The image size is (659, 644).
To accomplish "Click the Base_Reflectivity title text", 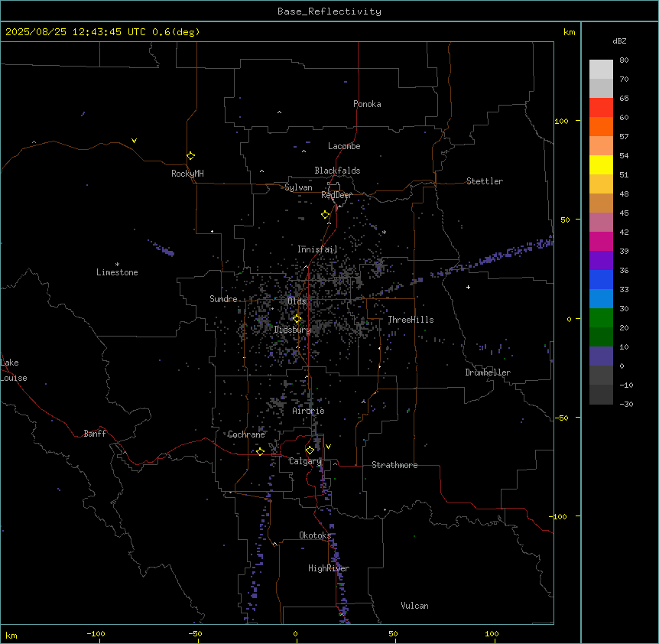I will [x=329, y=11].
